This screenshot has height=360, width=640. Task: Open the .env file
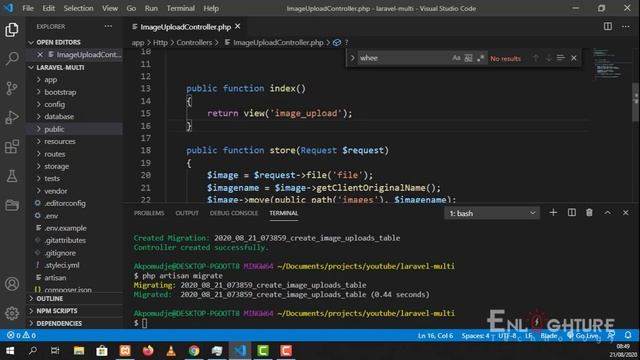click(x=51, y=216)
